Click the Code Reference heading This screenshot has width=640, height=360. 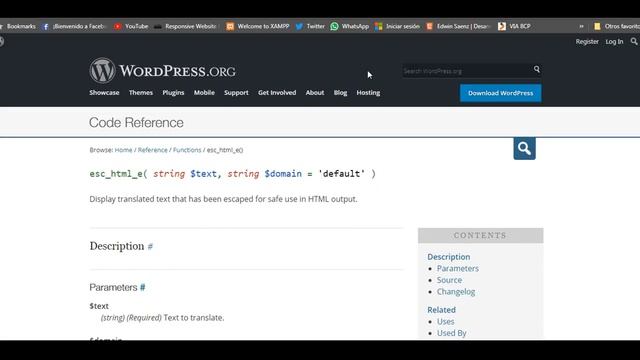click(x=136, y=122)
